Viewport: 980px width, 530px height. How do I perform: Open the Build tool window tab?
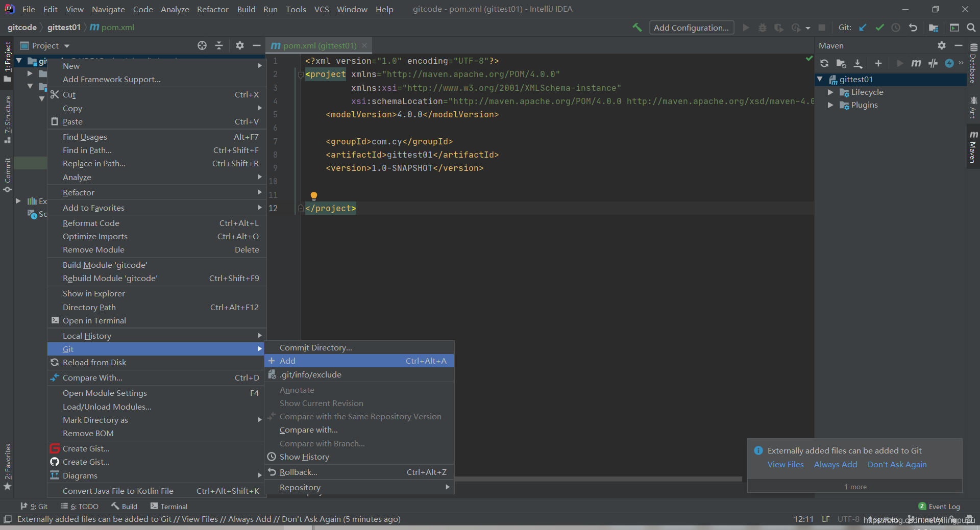coord(125,507)
